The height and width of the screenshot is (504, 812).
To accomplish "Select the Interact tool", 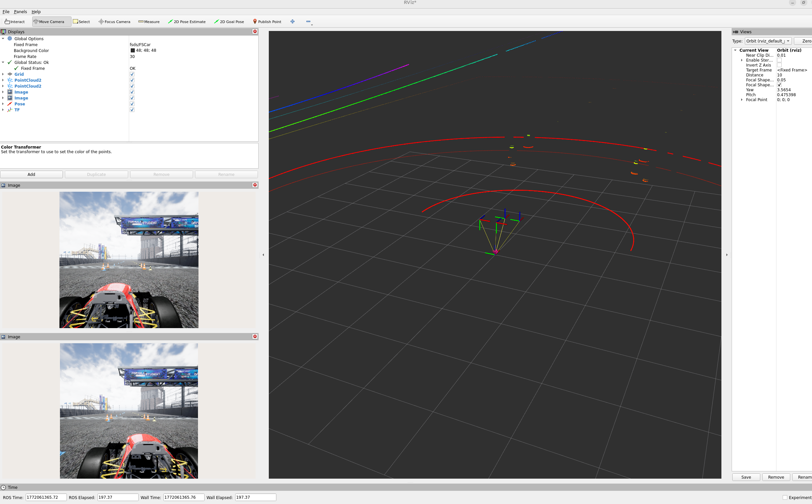I will pyautogui.click(x=15, y=22).
